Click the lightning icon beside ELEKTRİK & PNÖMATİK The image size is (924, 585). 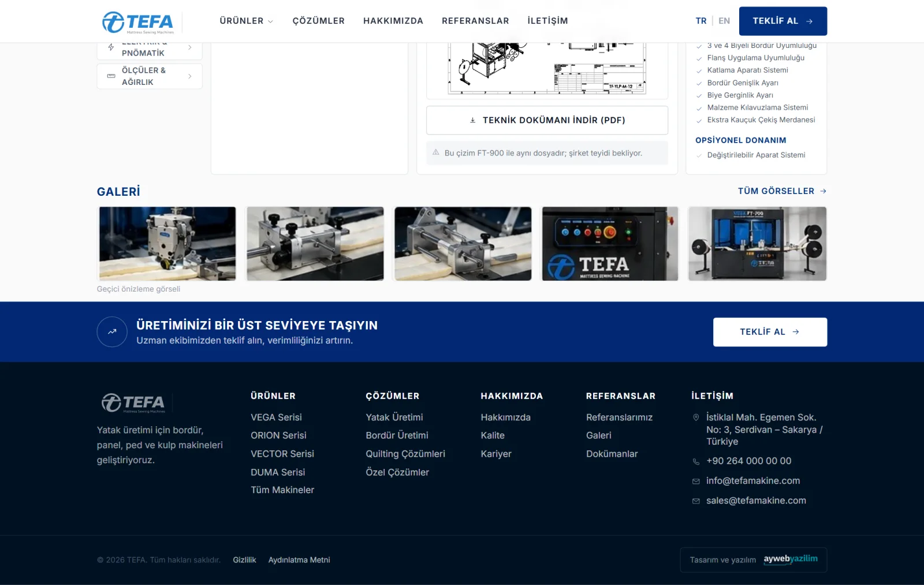click(x=111, y=47)
